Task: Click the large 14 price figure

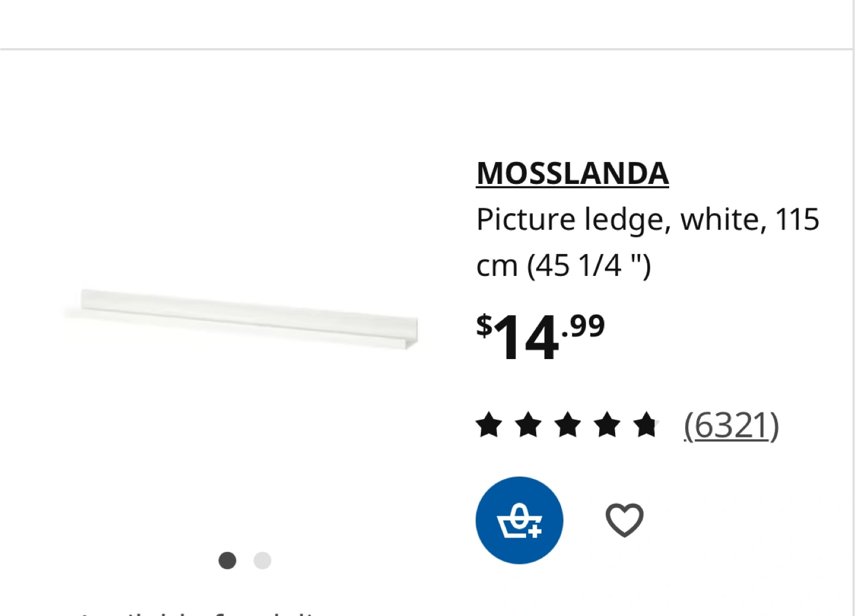Action: (526, 338)
